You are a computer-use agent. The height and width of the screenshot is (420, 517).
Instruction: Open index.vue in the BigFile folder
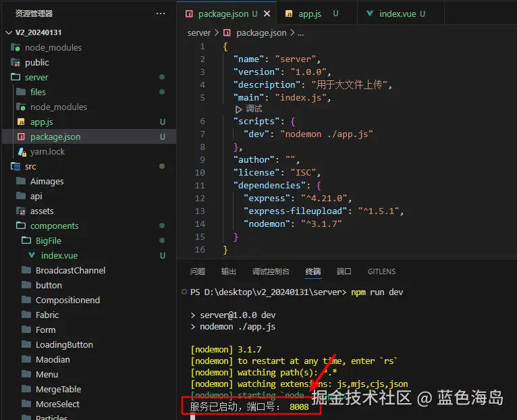pyautogui.click(x=59, y=255)
